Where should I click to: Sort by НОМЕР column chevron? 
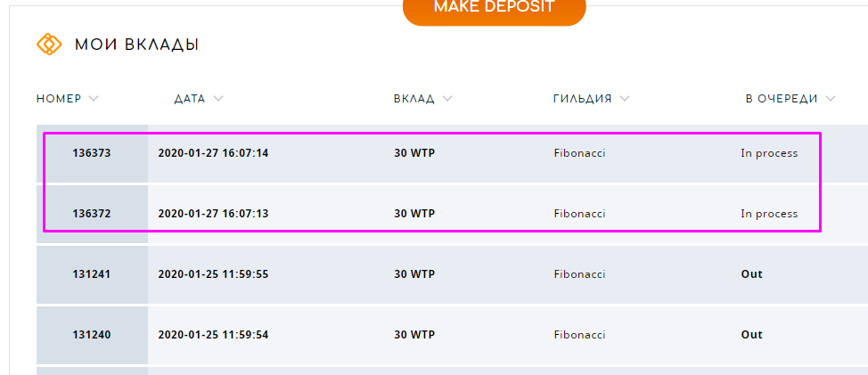point(94,99)
